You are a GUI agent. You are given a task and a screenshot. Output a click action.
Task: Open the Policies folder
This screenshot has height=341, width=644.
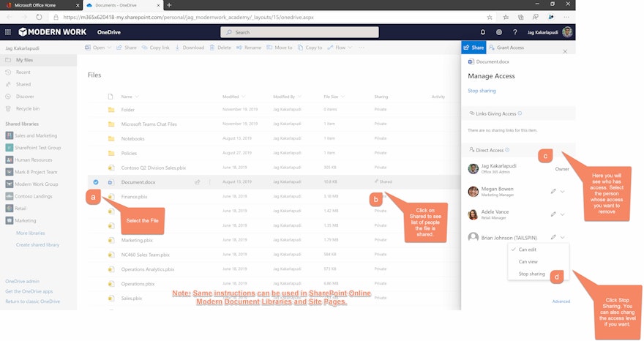(129, 153)
